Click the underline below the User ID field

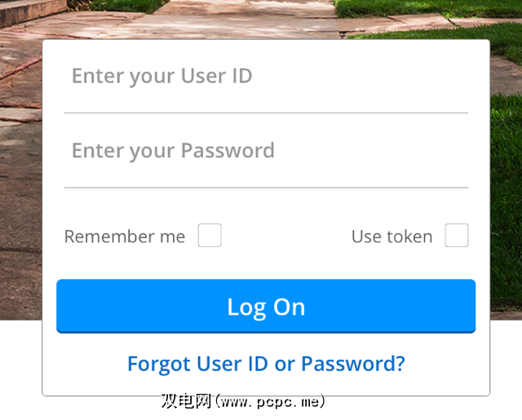[x=266, y=113]
